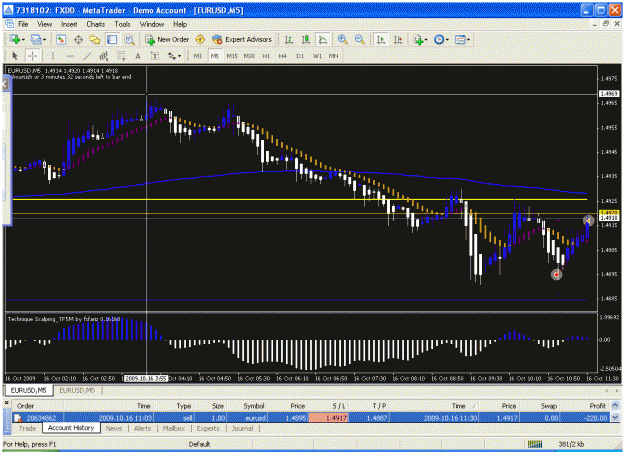Zoom in on the chart

pyautogui.click(x=342, y=39)
